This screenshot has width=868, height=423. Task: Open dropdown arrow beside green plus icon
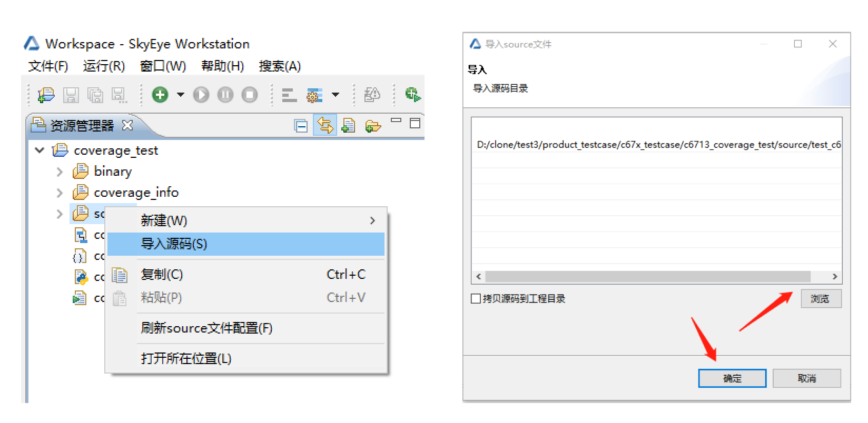pos(181,95)
